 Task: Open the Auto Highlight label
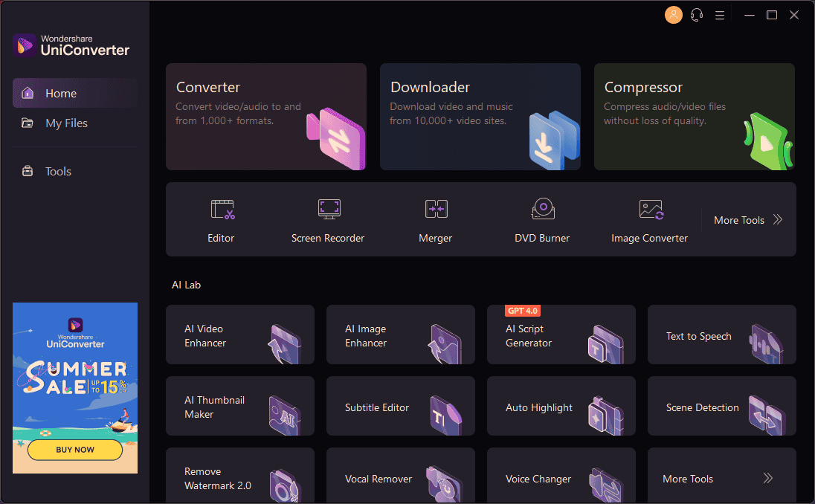pos(539,408)
